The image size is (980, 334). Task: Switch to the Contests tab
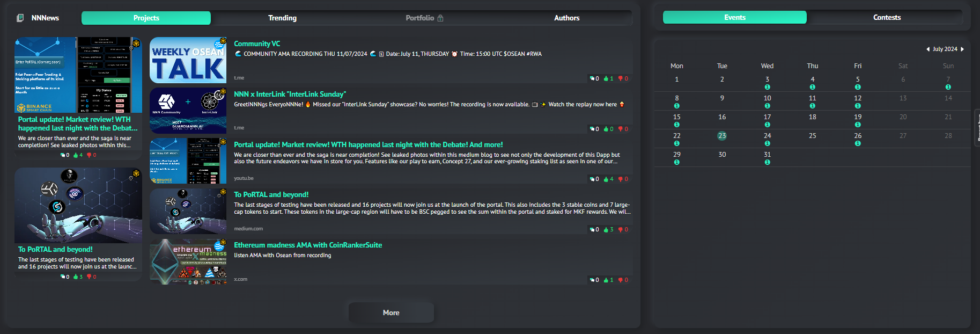click(887, 17)
